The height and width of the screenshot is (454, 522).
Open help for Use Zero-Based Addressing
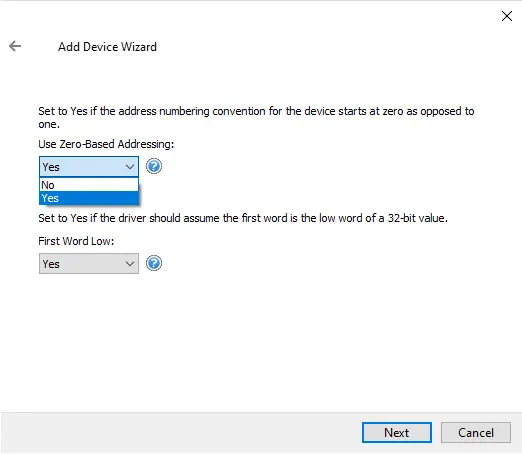[154, 166]
